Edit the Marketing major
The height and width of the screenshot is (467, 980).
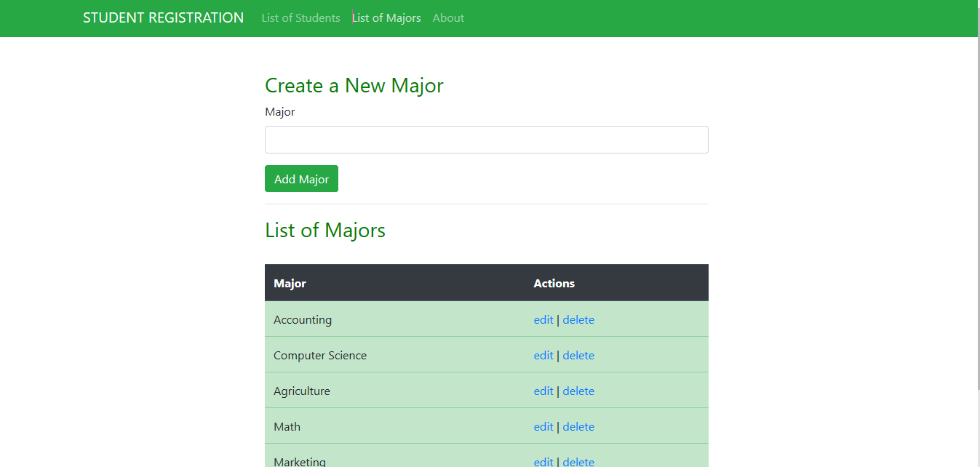pos(543,462)
